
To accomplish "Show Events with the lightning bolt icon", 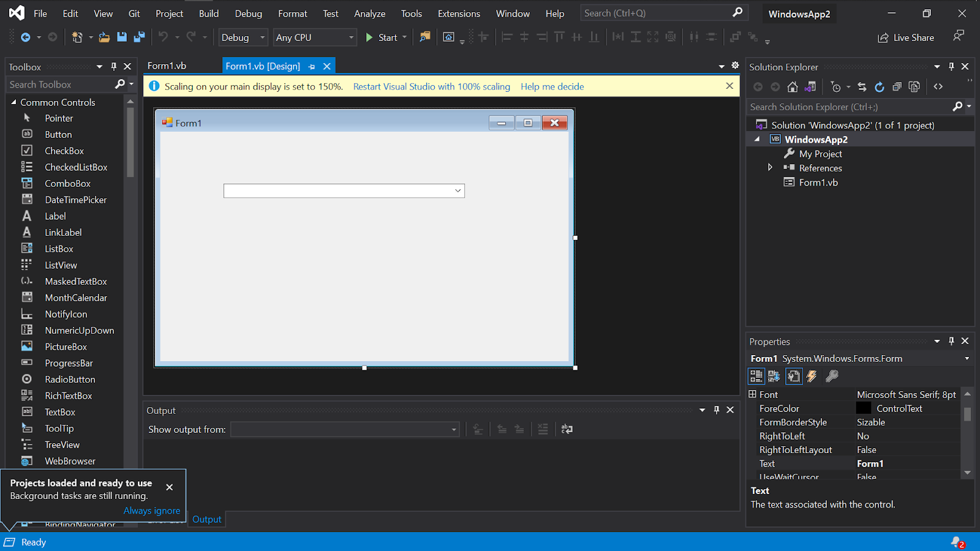I will point(812,376).
